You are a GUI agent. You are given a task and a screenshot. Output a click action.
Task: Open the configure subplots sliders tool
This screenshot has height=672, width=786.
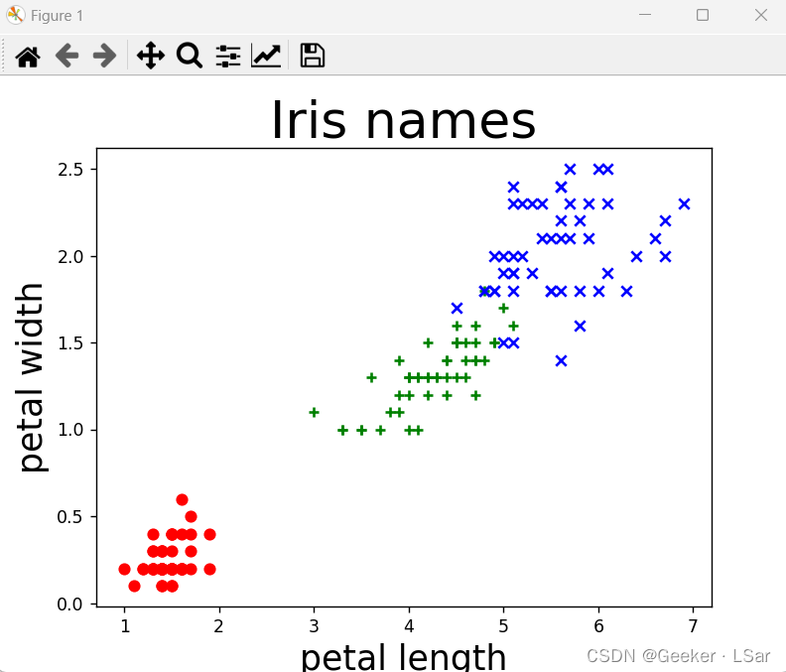point(228,56)
